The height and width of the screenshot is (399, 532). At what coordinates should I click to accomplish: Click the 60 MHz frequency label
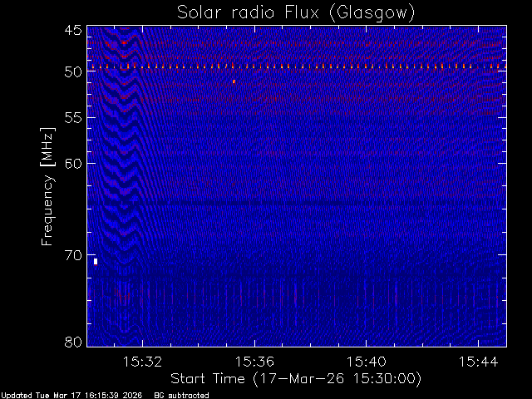(73, 163)
